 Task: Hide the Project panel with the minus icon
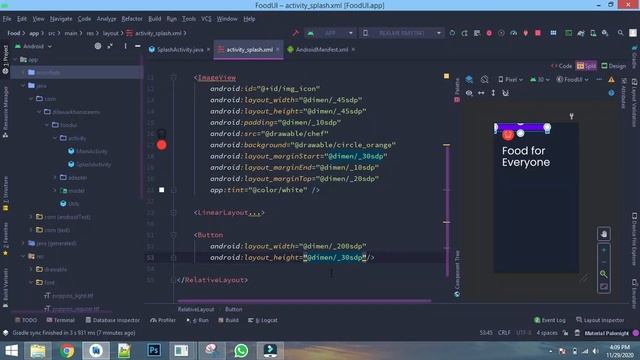(x=138, y=46)
